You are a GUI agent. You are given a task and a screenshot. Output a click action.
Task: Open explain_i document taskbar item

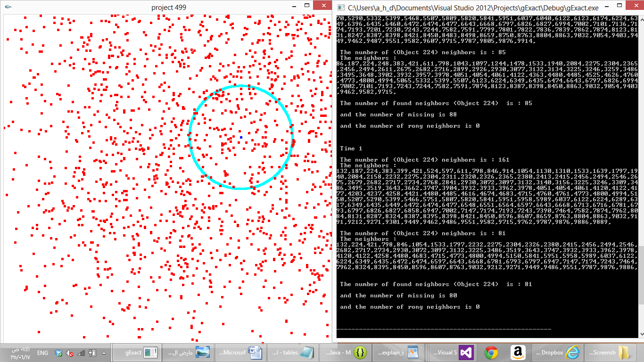click(398, 352)
